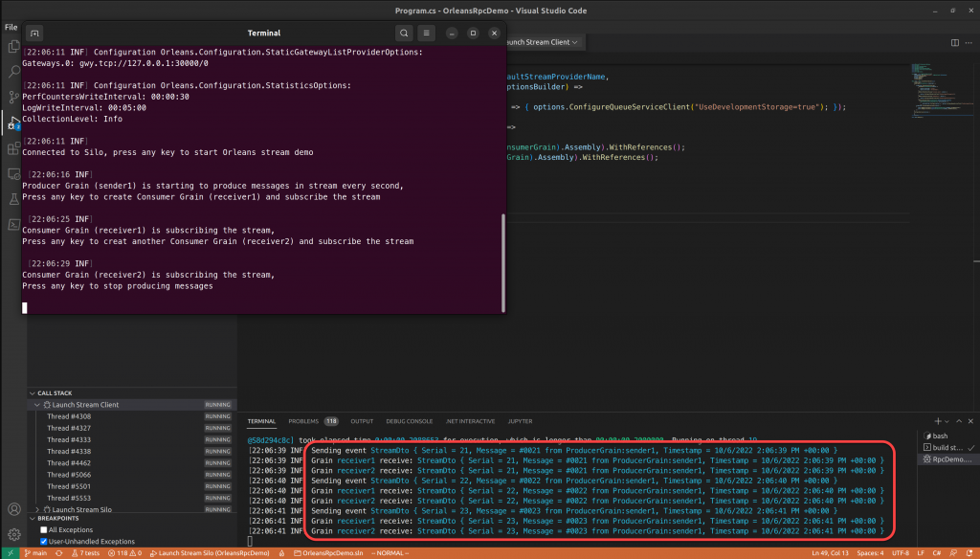Enable the All Exceptions breakpoint checkbox

click(x=44, y=529)
